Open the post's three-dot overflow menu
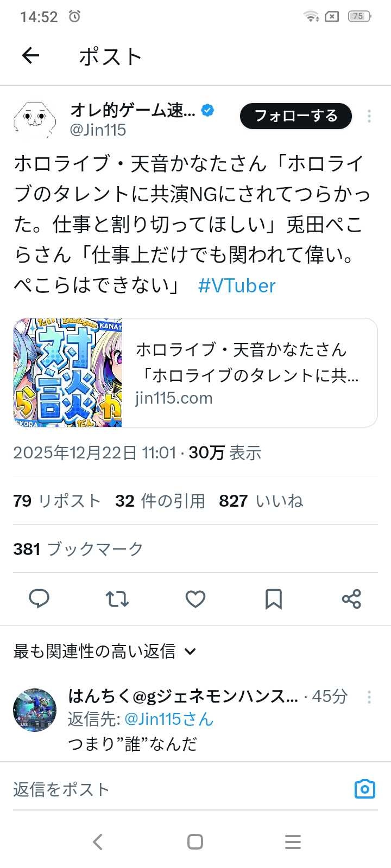The height and width of the screenshot is (868, 391). pos(369,116)
